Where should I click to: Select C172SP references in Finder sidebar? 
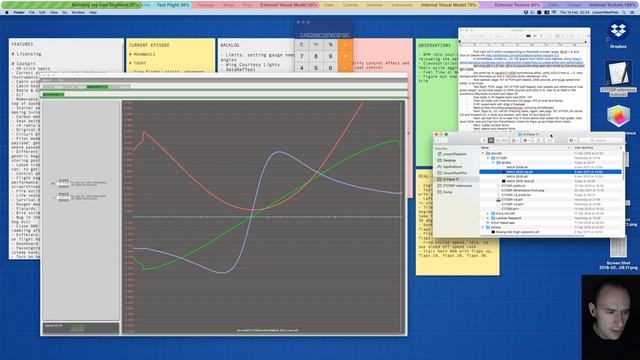(457, 186)
